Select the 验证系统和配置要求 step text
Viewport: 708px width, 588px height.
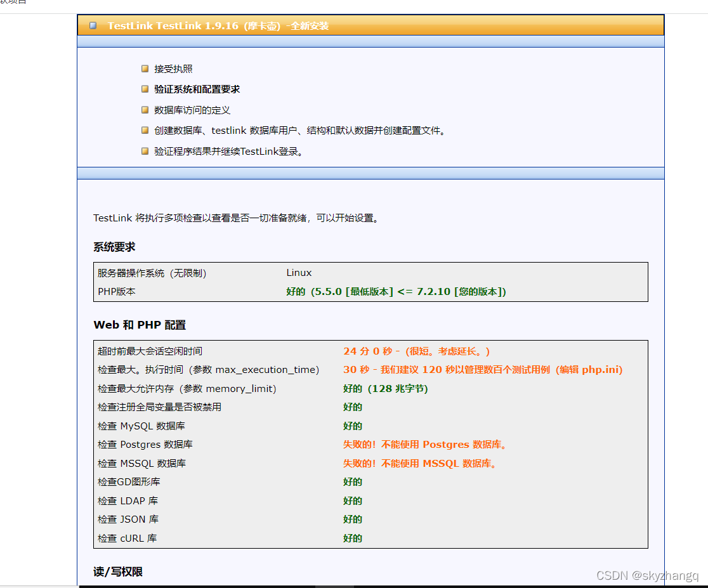pos(197,89)
